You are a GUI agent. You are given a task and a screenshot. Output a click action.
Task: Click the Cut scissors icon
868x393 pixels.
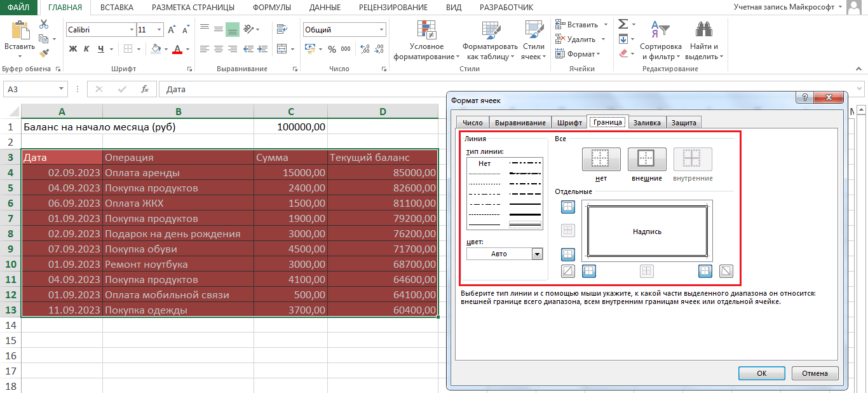44,24
